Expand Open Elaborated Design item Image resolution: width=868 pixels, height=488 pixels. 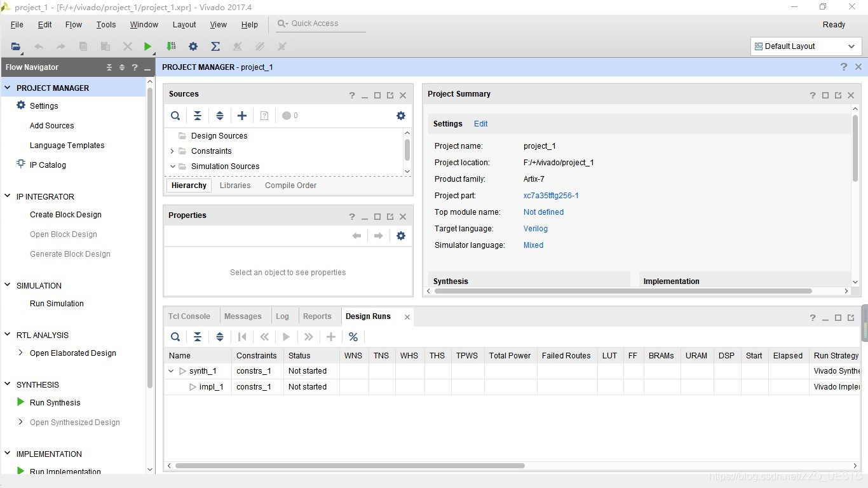click(21, 353)
